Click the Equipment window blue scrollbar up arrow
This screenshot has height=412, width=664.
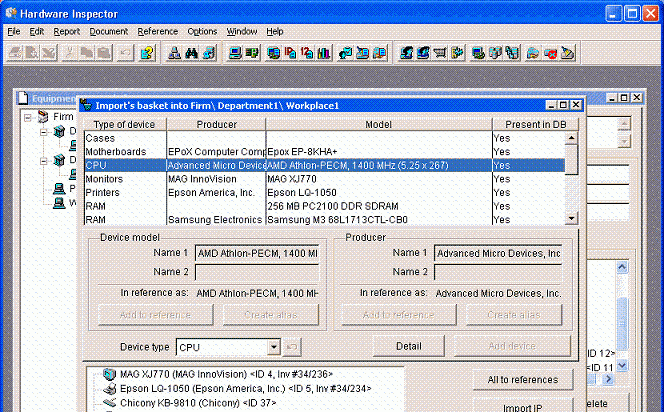click(x=622, y=267)
